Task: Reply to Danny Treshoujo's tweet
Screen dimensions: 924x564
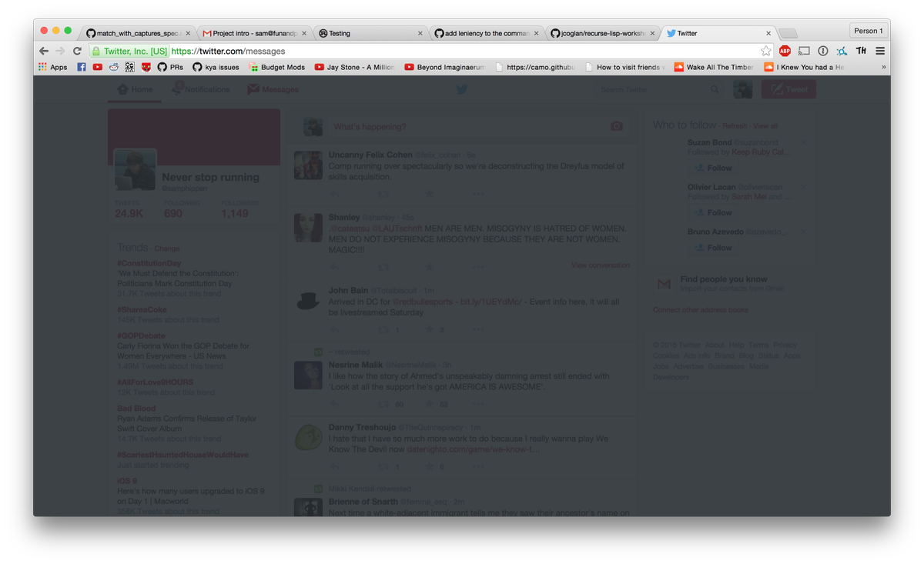Action: tap(334, 466)
